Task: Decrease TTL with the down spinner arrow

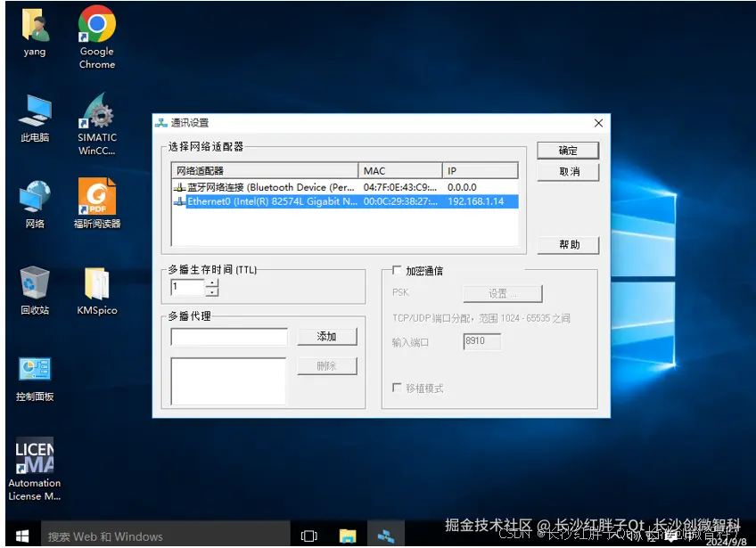Action: click(212, 291)
